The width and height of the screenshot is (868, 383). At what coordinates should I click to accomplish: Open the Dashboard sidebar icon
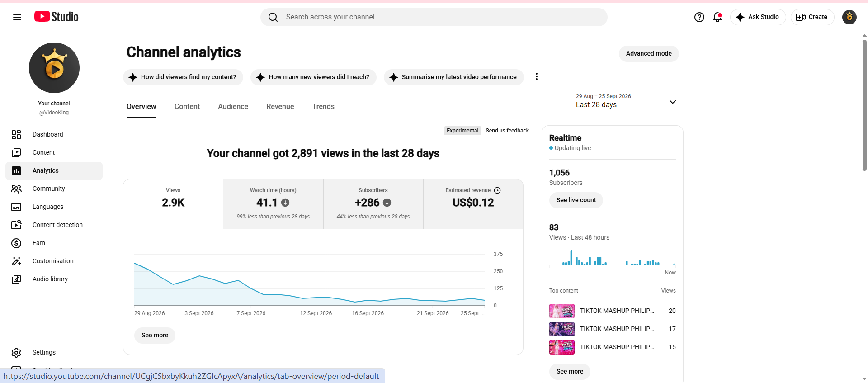[16, 135]
